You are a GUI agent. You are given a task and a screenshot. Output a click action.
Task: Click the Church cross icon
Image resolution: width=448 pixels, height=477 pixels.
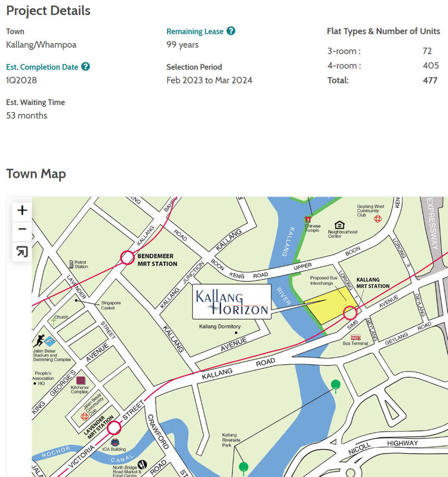click(x=54, y=321)
